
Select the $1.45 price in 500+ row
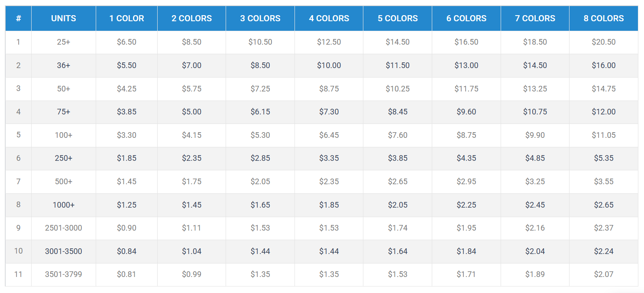point(126,182)
